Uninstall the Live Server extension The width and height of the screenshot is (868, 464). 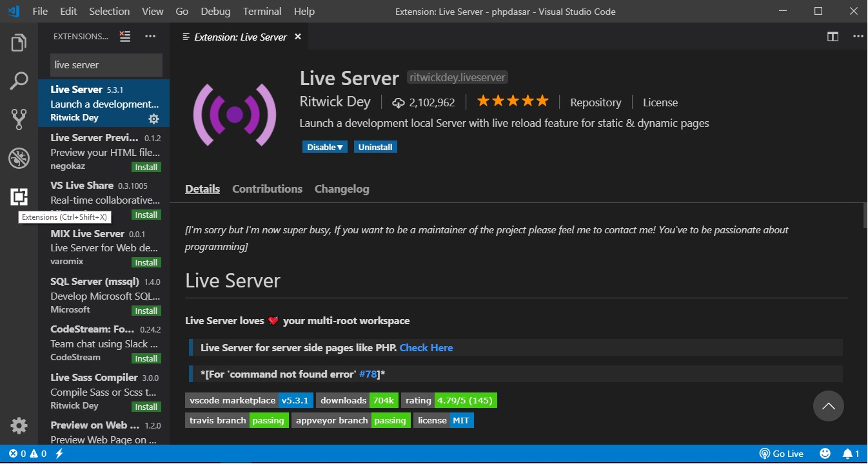(375, 147)
